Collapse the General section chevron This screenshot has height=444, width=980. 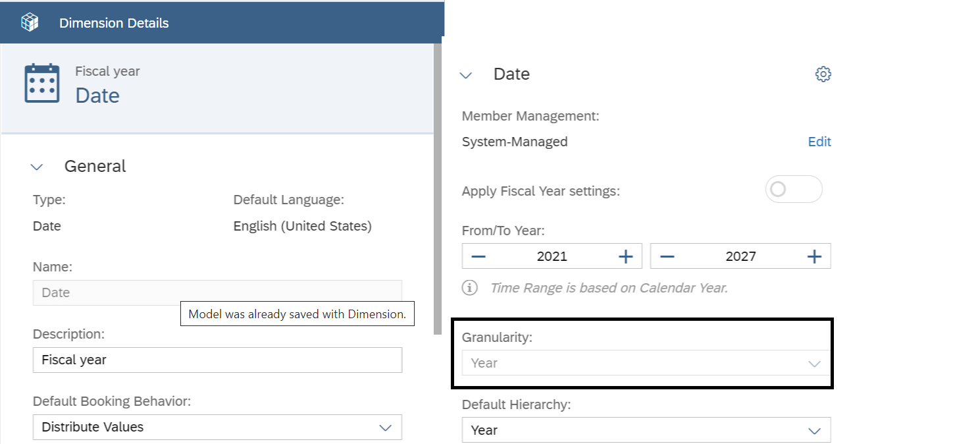[37, 167]
